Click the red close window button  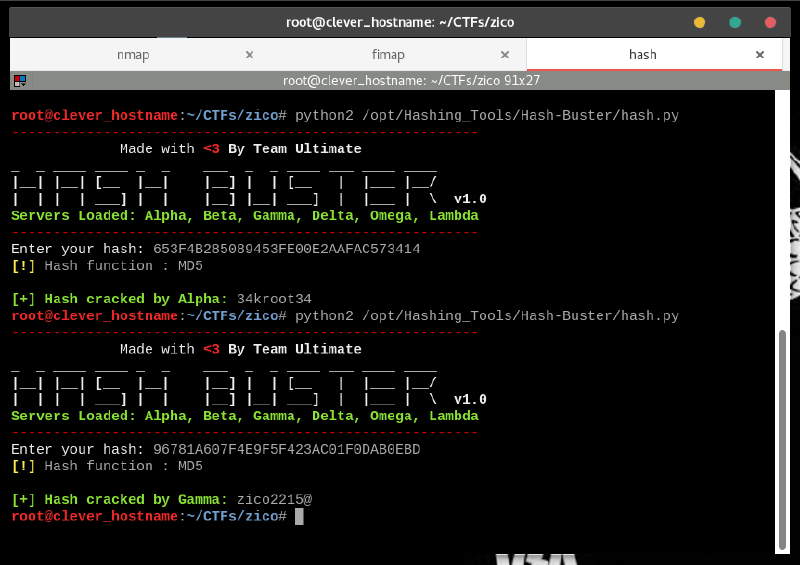[x=770, y=22]
